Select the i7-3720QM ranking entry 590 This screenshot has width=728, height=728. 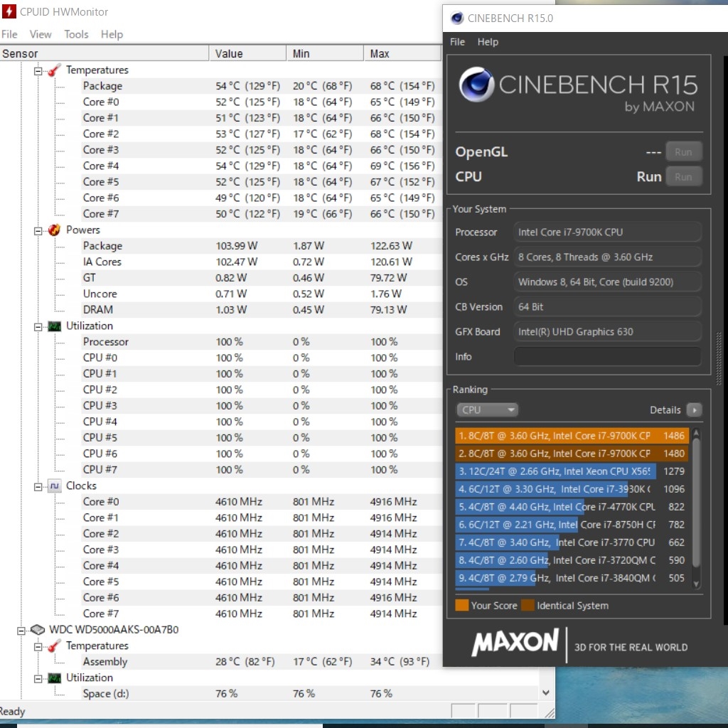(572, 560)
